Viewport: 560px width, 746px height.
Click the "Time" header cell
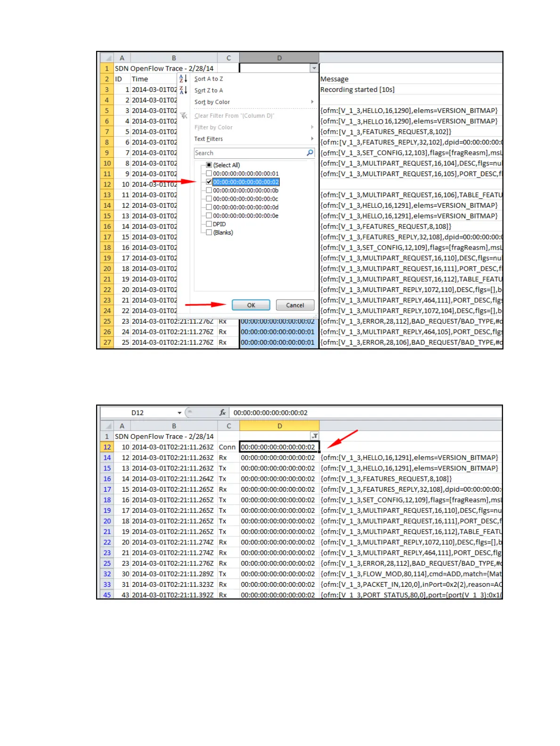(x=154, y=79)
